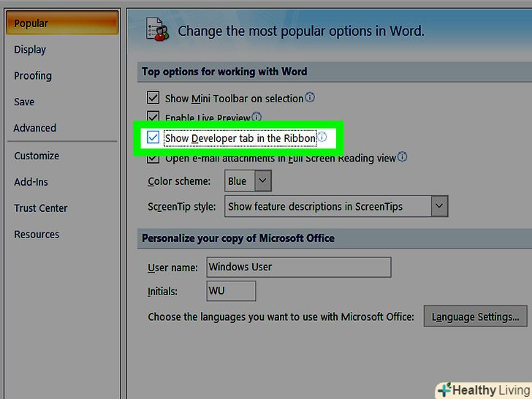
Task: Click the Word options header icon
Action: click(157, 29)
